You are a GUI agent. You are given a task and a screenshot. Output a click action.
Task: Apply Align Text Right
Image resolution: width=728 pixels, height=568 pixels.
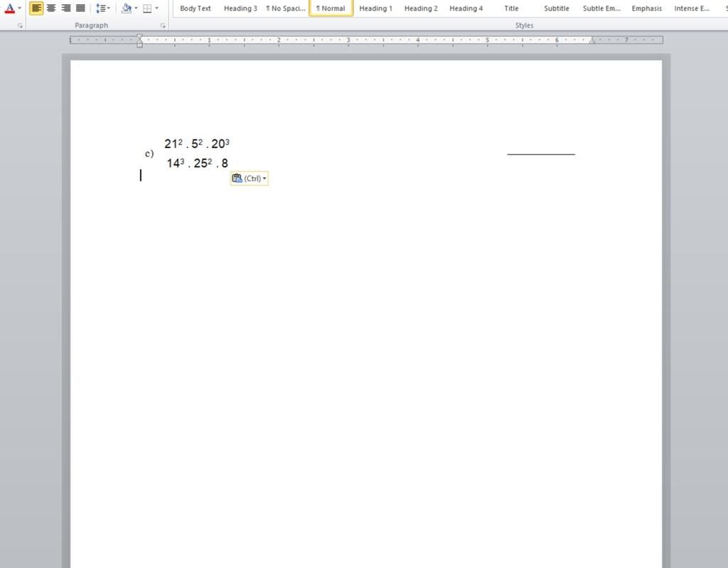(x=66, y=8)
